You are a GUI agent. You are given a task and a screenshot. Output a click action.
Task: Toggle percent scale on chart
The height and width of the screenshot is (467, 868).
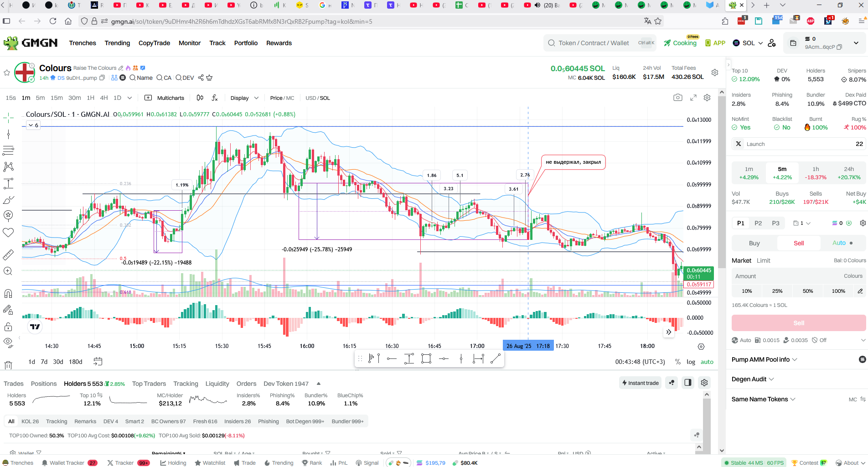click(x=678, y=362)
